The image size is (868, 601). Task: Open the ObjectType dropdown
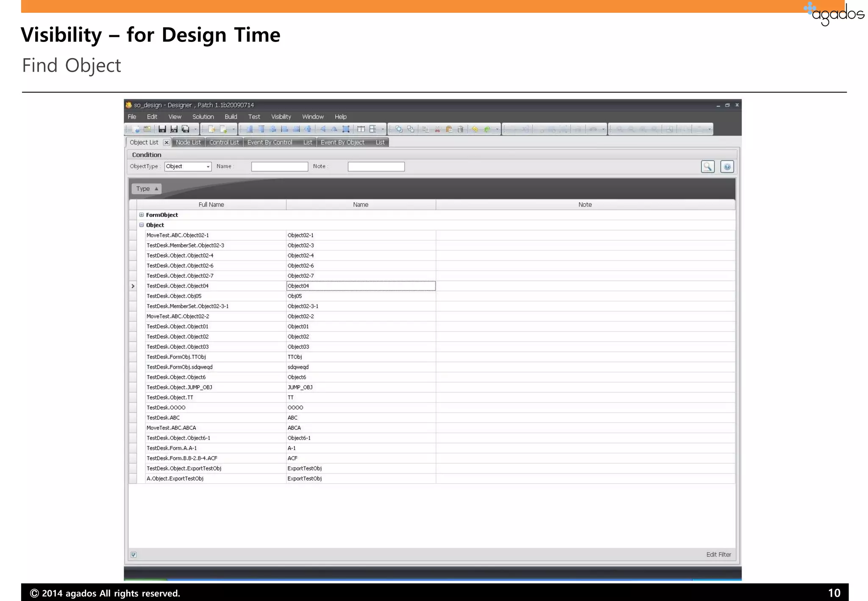(208, 167)
